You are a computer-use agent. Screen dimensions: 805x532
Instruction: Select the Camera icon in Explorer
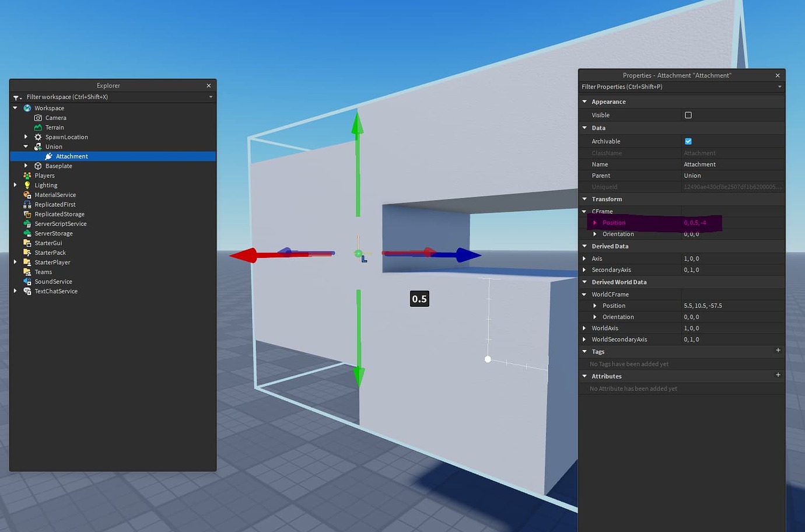38,118
